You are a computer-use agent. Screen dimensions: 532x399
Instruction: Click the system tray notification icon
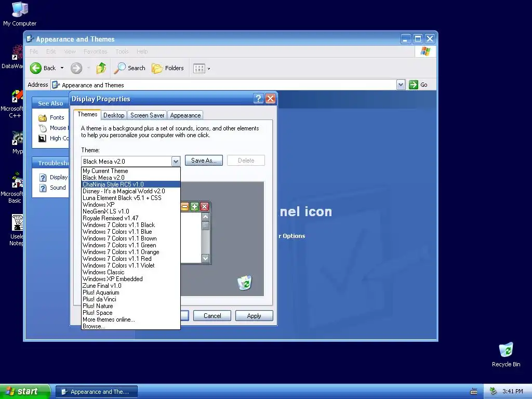tap(494, 391)
